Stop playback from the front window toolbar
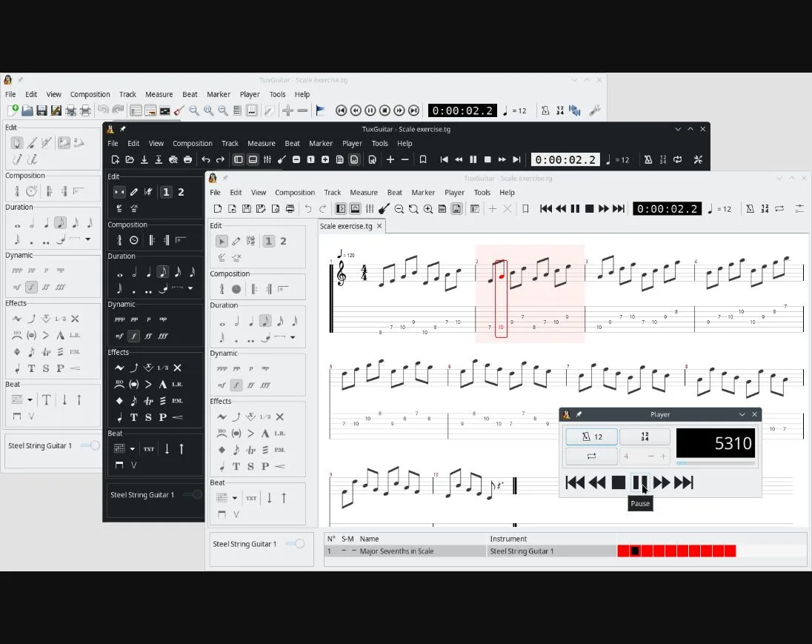 589,209
